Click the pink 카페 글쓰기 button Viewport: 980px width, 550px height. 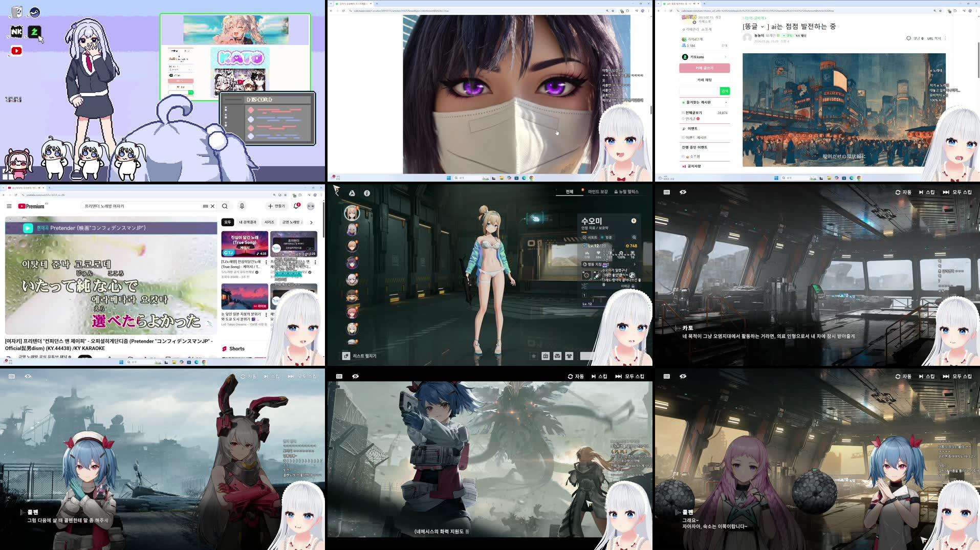pyautogui.click(x=705, y=68)
